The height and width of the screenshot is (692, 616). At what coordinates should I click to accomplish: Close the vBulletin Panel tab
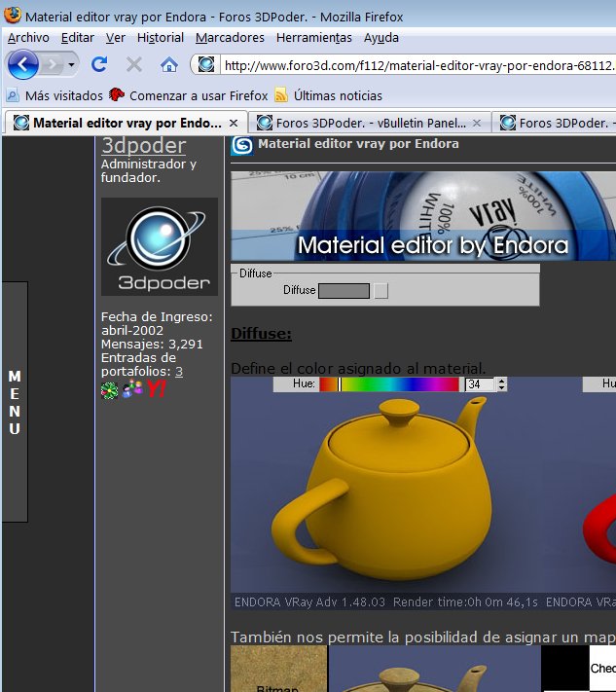[477, 124]
